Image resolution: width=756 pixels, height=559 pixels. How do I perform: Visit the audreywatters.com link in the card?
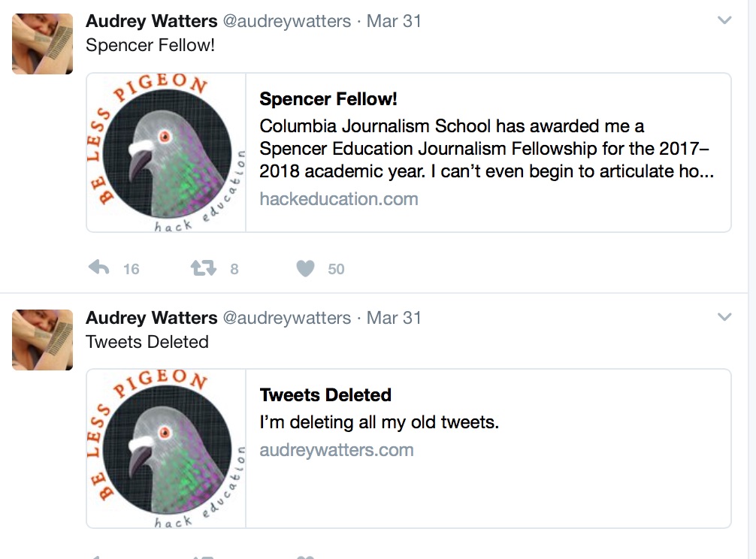337,450
